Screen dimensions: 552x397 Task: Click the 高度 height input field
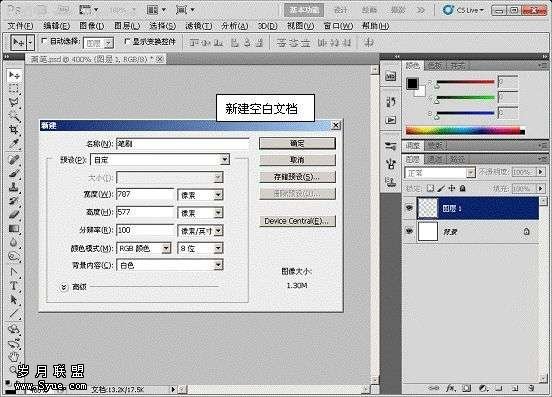pos(145,212)
